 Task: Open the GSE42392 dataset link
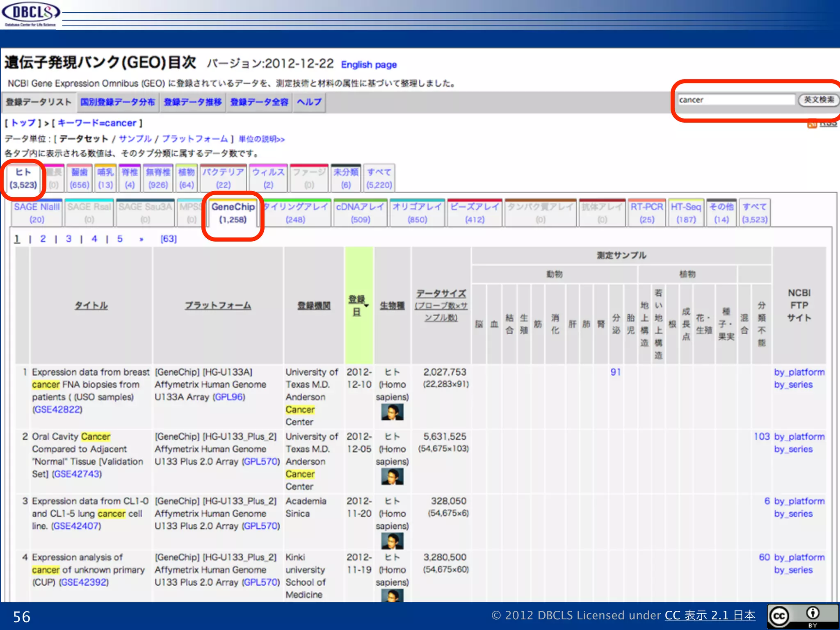(x=84, y=582)
